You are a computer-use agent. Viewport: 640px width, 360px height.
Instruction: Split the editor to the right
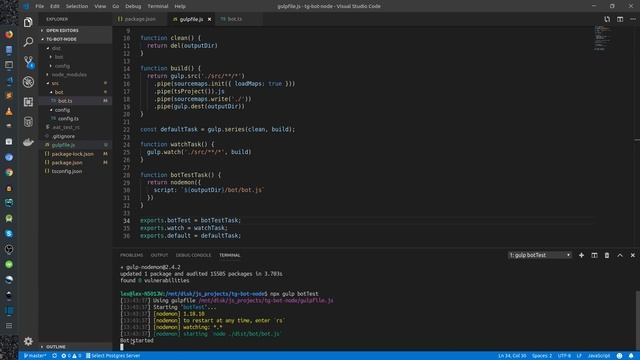(620, 19)
